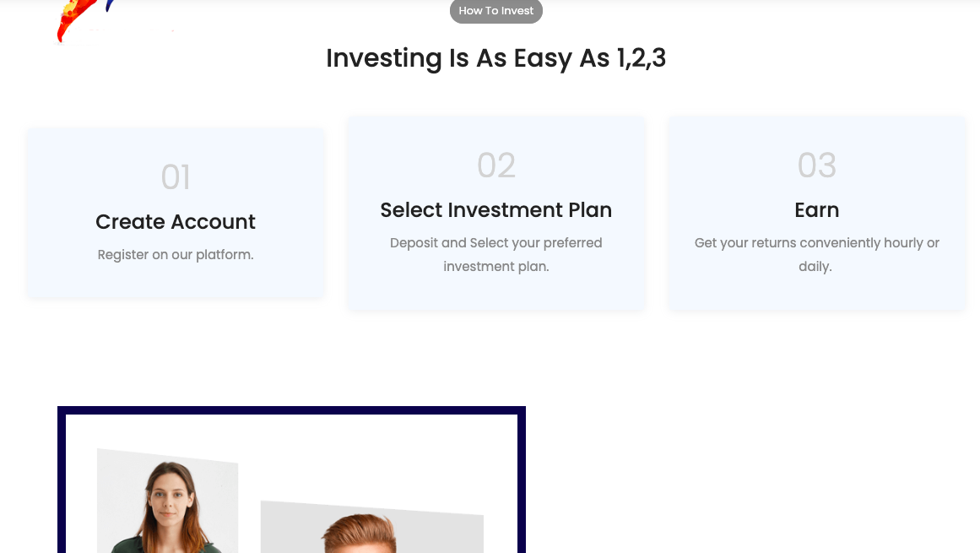Select the Earn card title

tap(817, 210)
